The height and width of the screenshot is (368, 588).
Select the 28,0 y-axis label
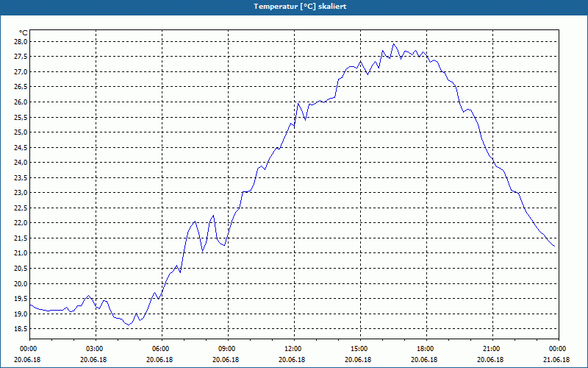(x=21, y=42)
